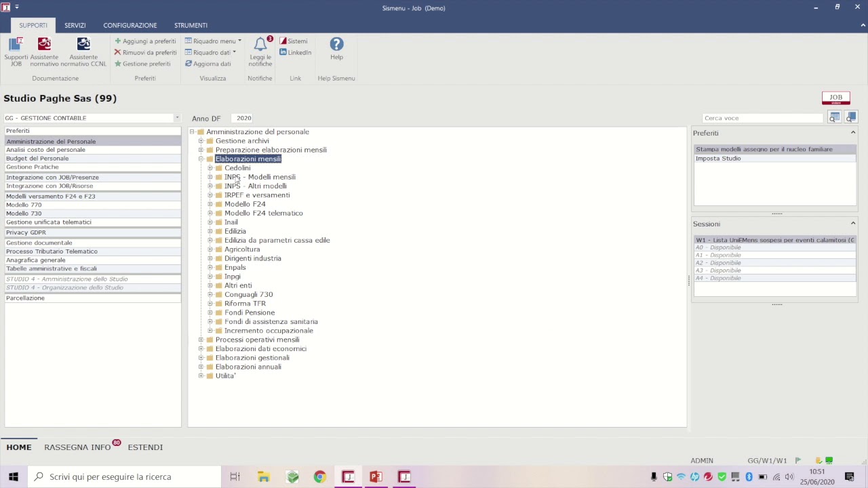Expand Gestione archivi tree node
868x488 pixels.
201,141
